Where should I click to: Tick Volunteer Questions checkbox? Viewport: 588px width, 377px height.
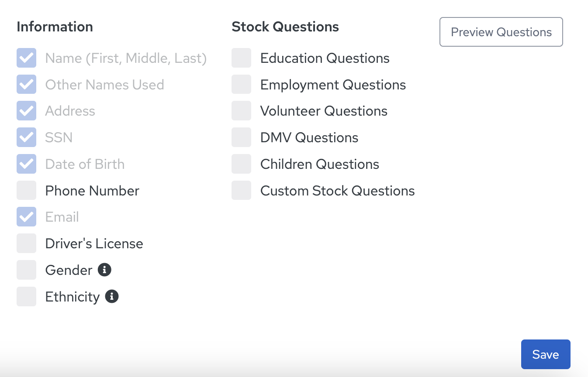(x=242, y=111)
